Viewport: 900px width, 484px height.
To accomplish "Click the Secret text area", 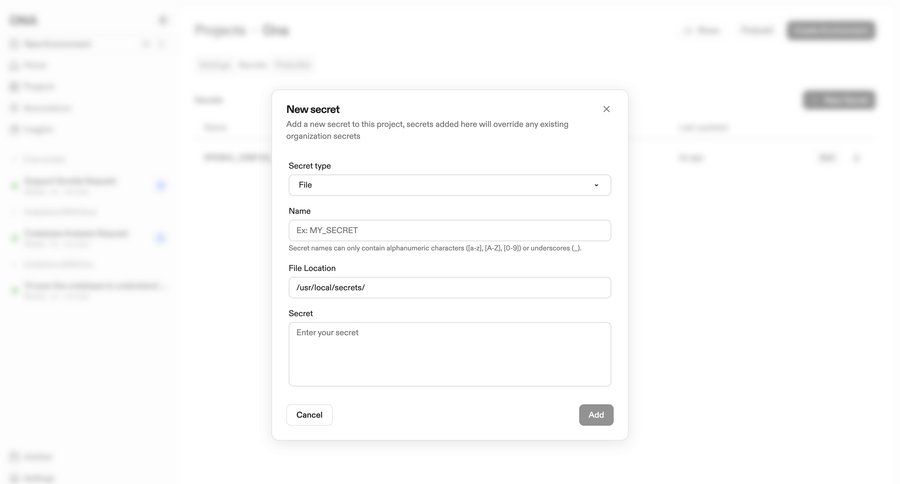I will click(449, 354).
